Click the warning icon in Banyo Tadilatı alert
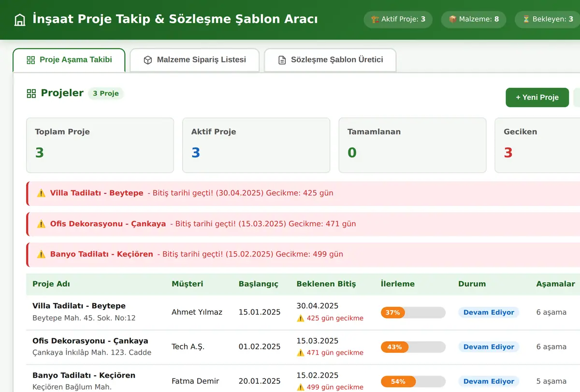The image size is (580, 392). pyautogui.click(x=42, y=254)
